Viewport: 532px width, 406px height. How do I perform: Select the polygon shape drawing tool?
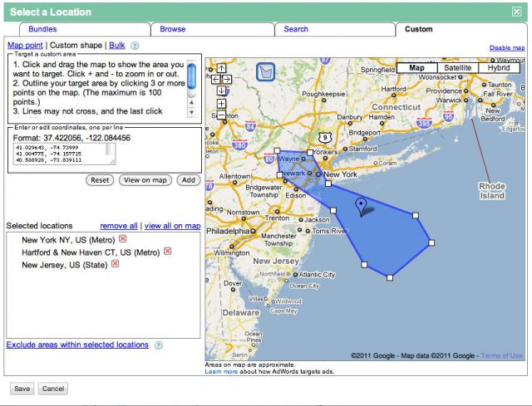click(x=265, y=72)
